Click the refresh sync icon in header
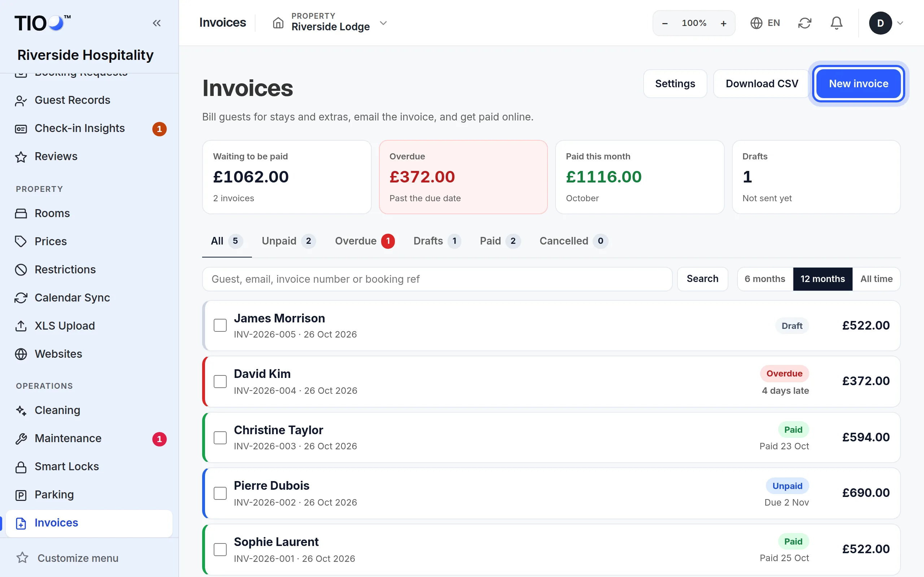Screen dimensions: 924x577 coord(805,23)
